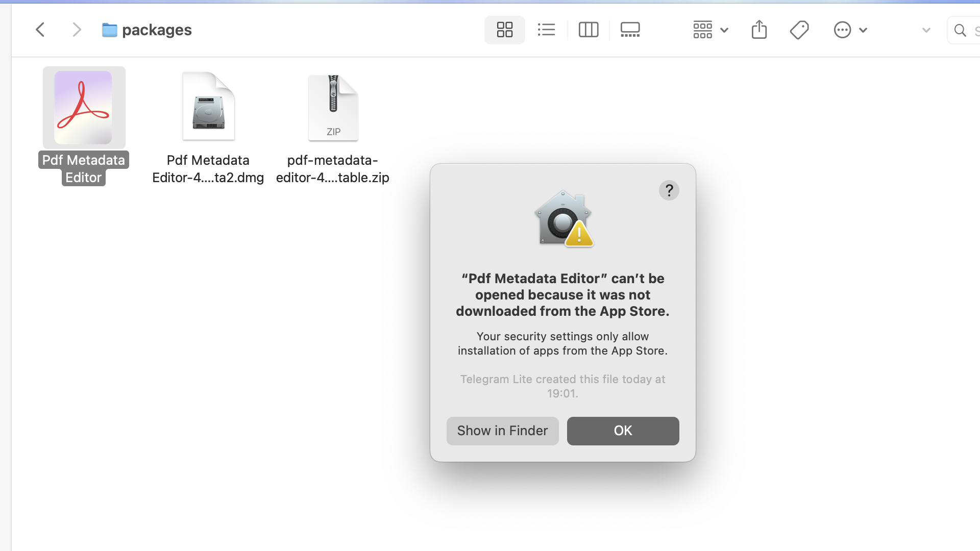Select the Pdf Metadata Editor dmg file
The width and height of the screenshot is (980, 551).
pyautogui.click(x=208, y=108)
